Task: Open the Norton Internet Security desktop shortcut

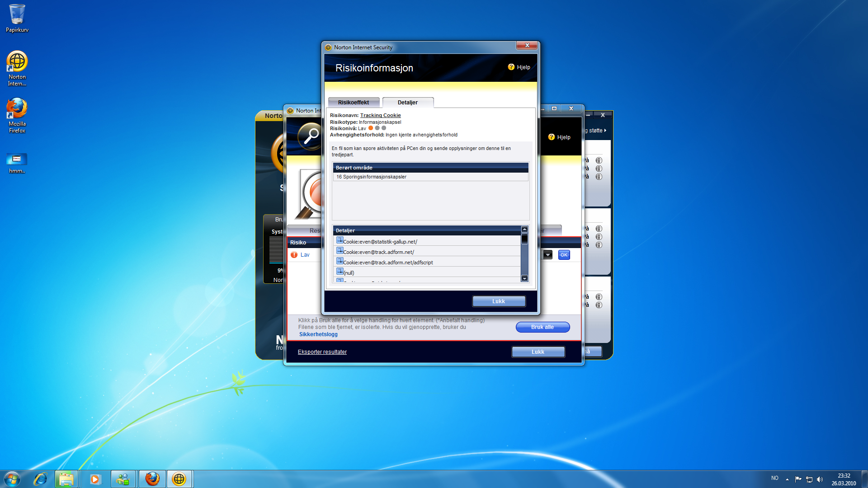Action: tap(17, 68)
